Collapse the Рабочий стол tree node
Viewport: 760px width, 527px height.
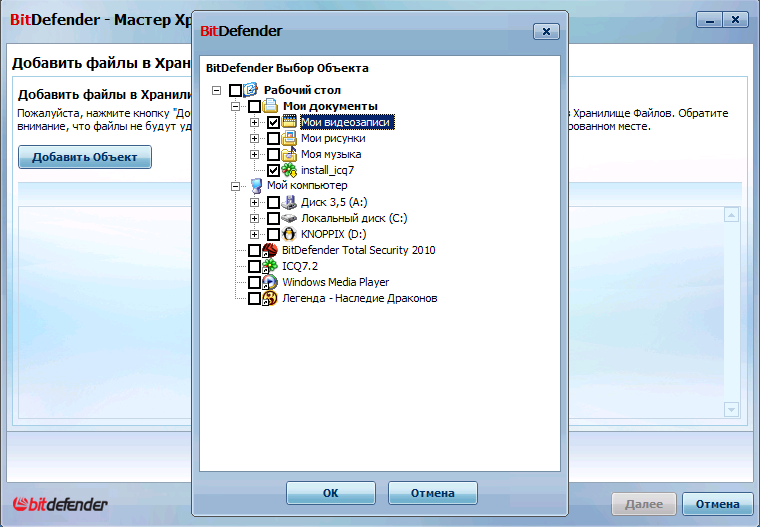(217, 91)
